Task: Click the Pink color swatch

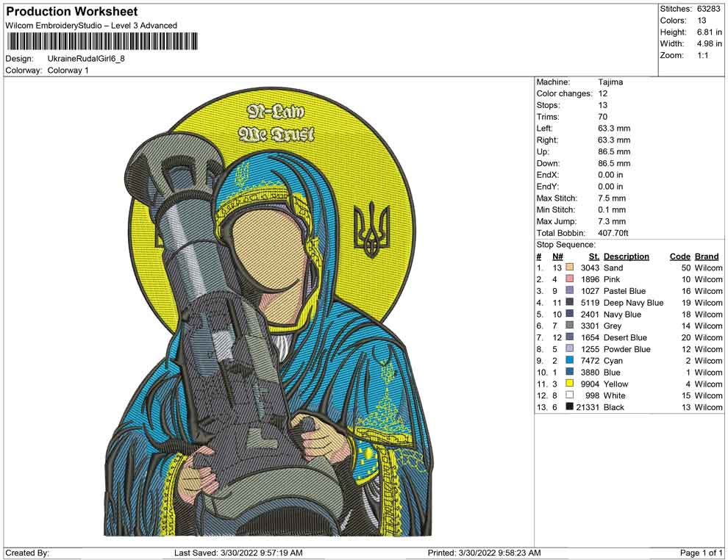Action: tap(570, 279)
